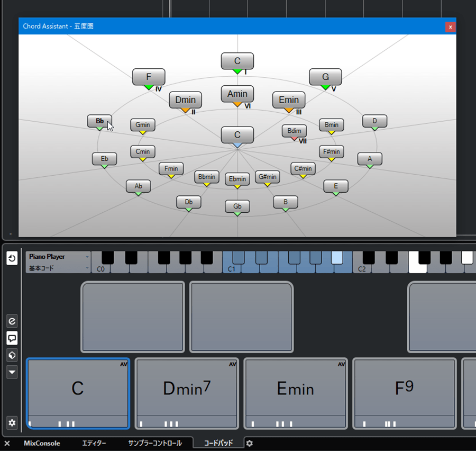Choose the F#min chord
Viewport: 476px width, 451px height.
point(332,151)
